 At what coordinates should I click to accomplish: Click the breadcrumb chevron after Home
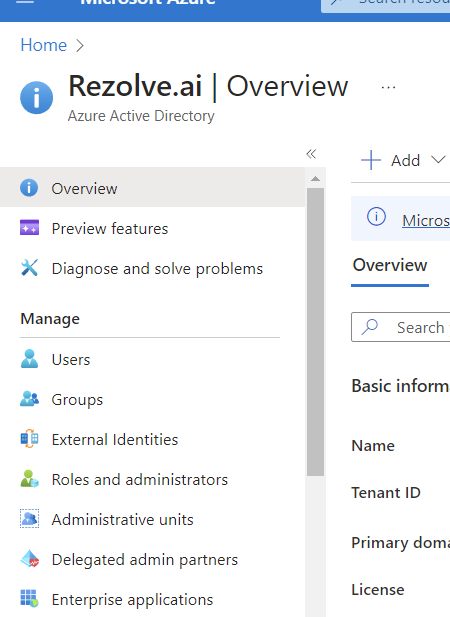pos(80,46)
